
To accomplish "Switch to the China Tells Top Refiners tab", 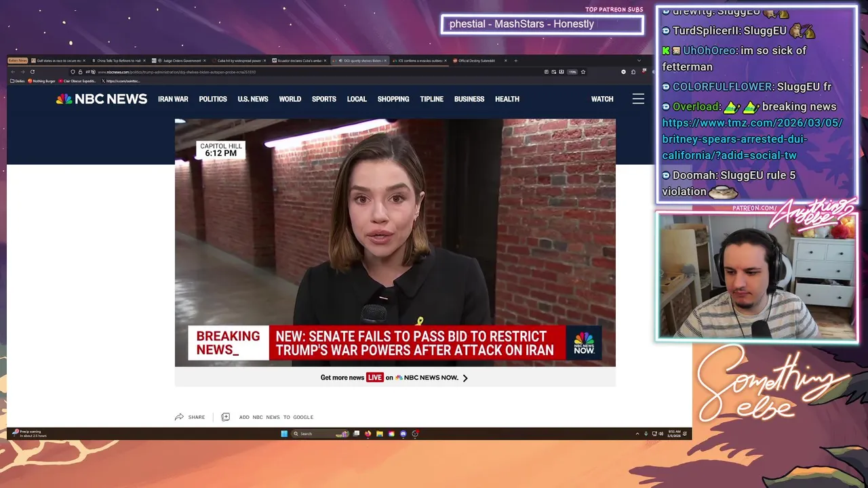I will [x=118, y=60].
